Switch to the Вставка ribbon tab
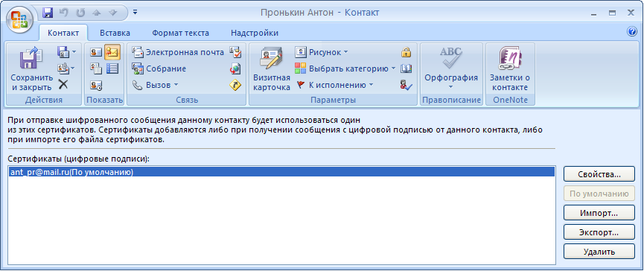Viewport: 644px width, 271px height. 115,33
